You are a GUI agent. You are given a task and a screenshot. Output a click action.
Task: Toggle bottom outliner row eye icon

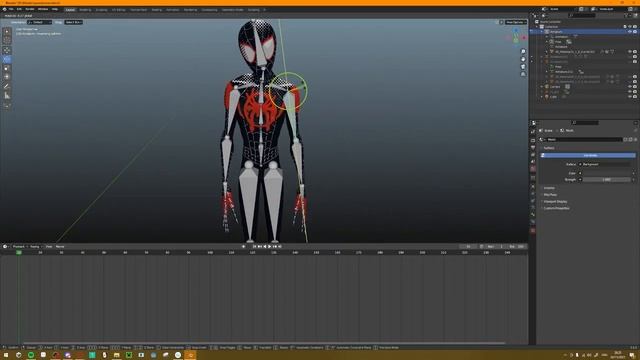[630, 97]
